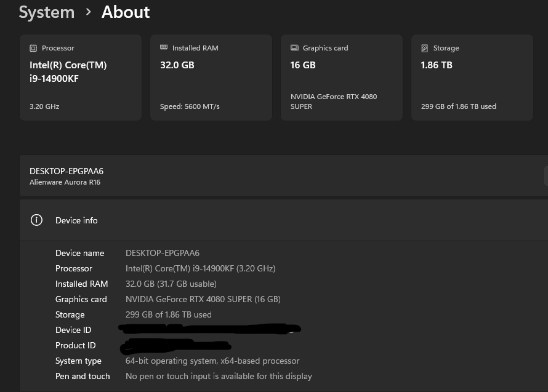Click the 64-bit operating system value
This screenshot has width=548, height=392.
pyautogui.click(x=212, y=361)
